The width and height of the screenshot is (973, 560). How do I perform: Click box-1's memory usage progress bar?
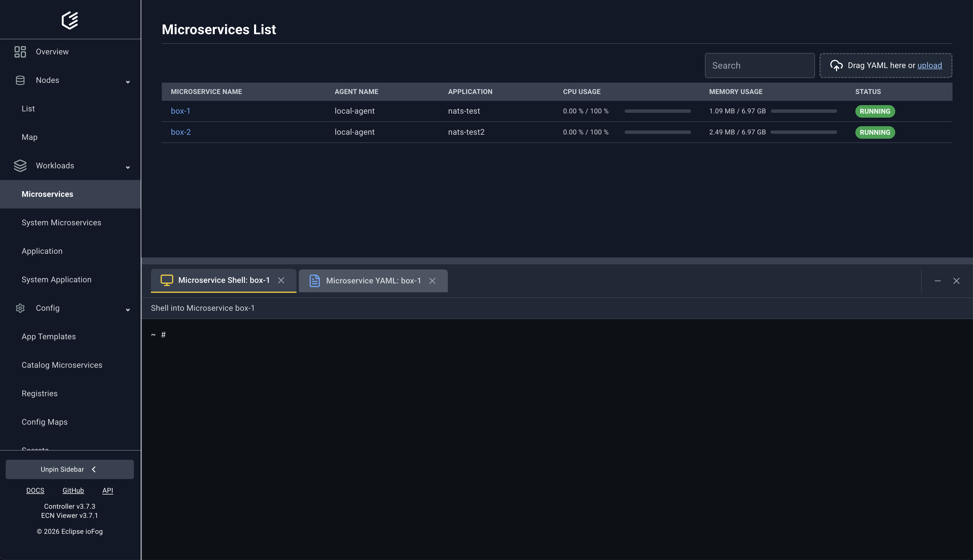[804, 111]
